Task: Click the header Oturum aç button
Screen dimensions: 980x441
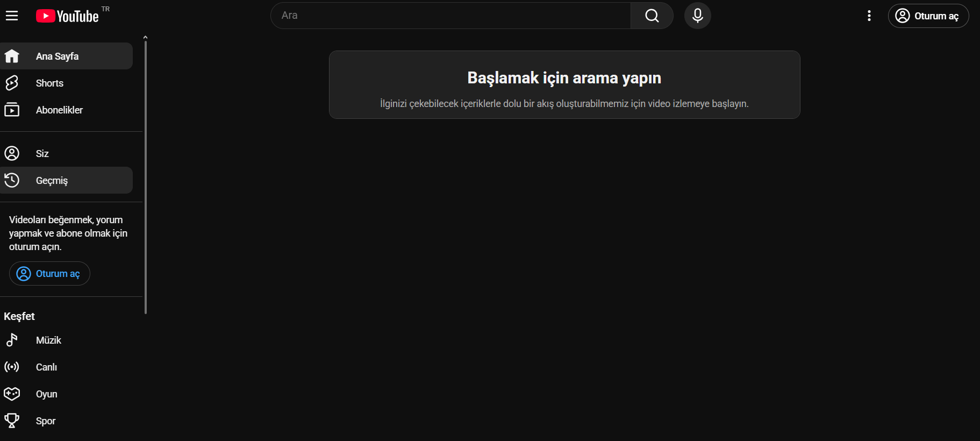Action: click(928, 16)
